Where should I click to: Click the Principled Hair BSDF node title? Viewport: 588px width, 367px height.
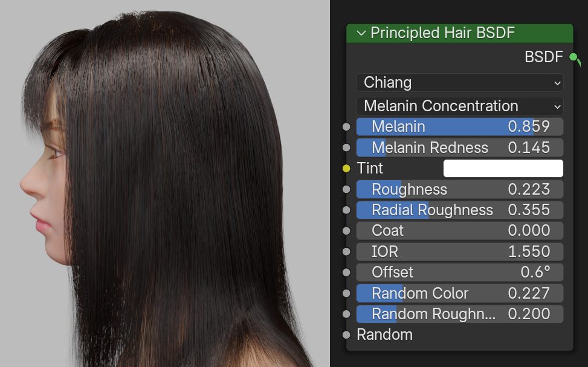pyautogui.click(x=442, y=33)
